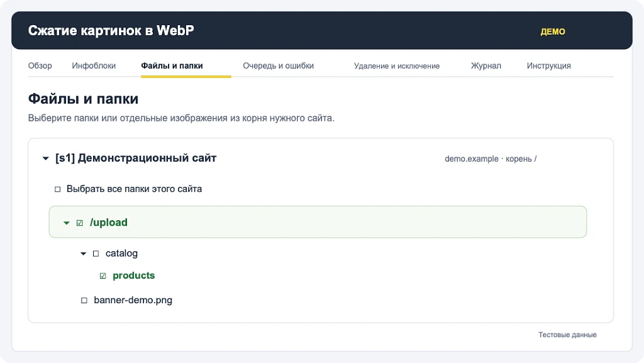The image size is (644, 363).
Task: Uncheck the products folder checkbox
Action: 103,276
